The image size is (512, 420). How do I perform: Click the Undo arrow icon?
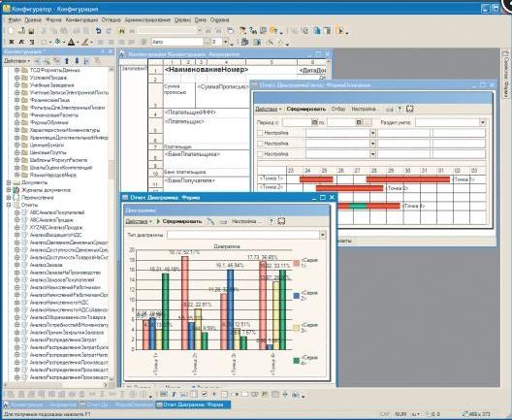98,31
